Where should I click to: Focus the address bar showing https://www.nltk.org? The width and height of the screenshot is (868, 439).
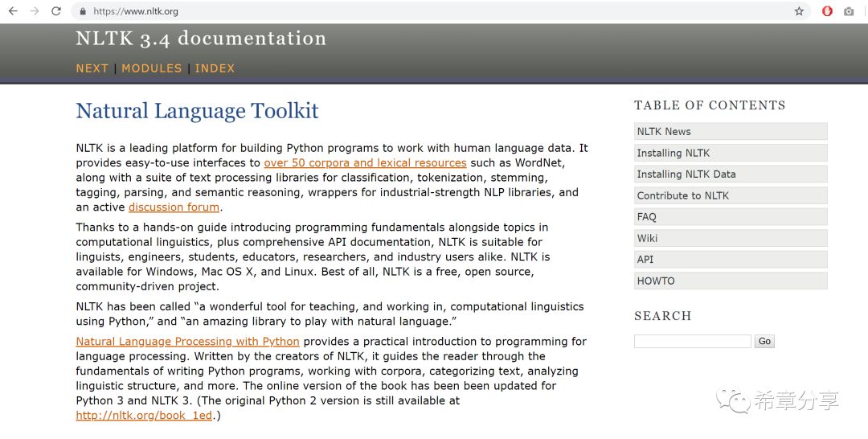[440, 11]
